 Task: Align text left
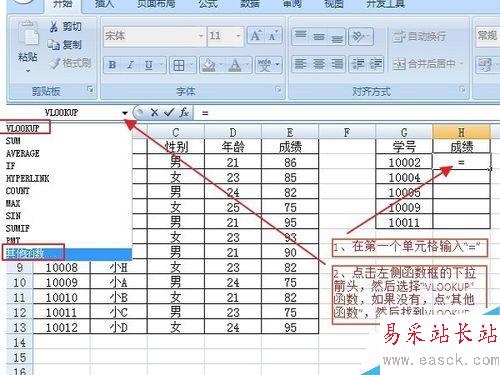click(x=301, y=64)
